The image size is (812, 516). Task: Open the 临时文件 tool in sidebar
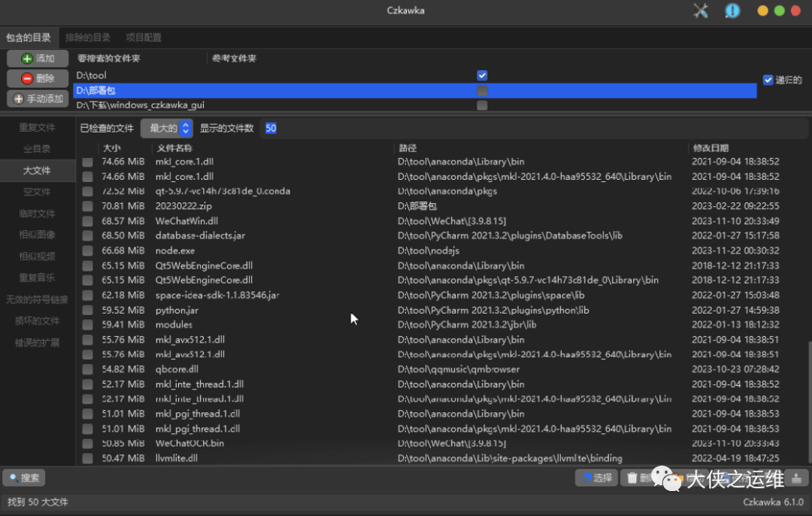click(38, 214)
